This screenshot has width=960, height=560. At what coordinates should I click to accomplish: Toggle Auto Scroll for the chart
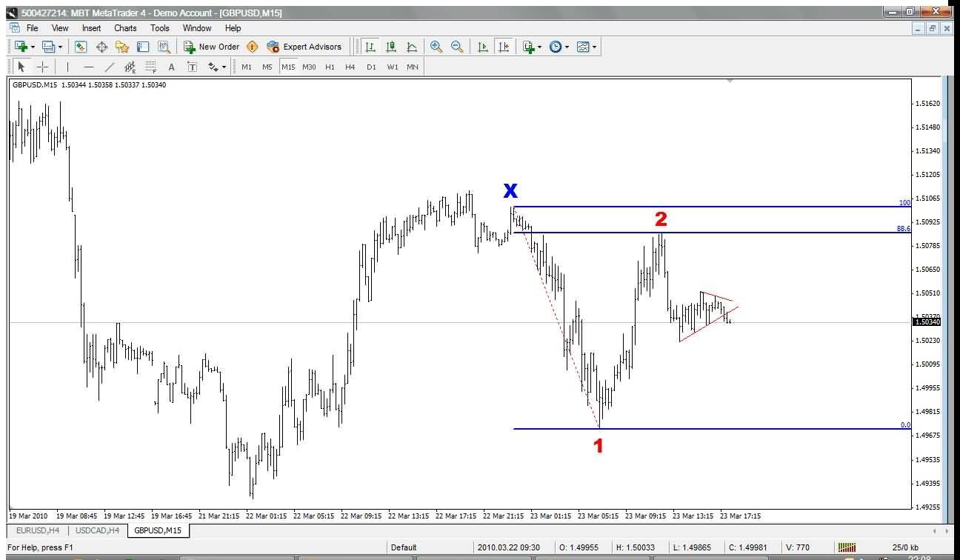coord(481,47)
